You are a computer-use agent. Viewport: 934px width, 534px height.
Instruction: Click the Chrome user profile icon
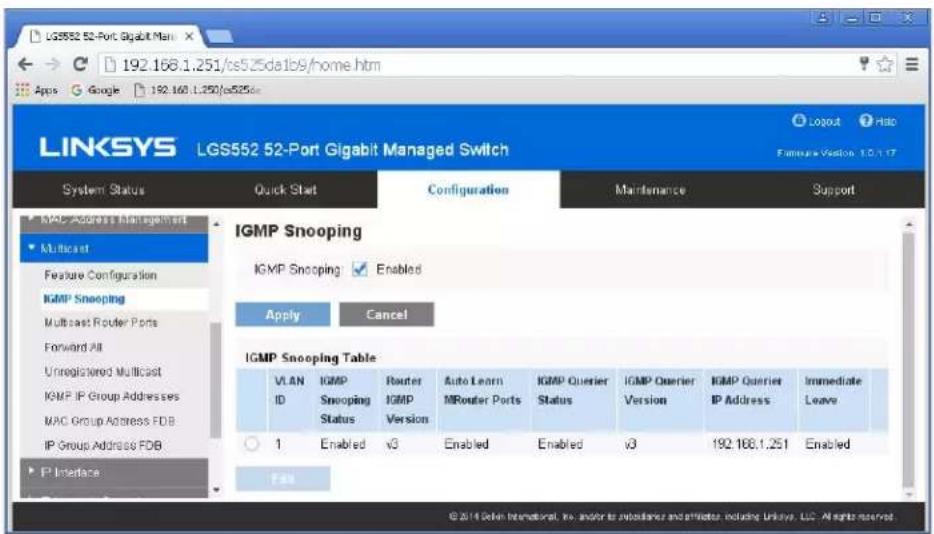823,18
